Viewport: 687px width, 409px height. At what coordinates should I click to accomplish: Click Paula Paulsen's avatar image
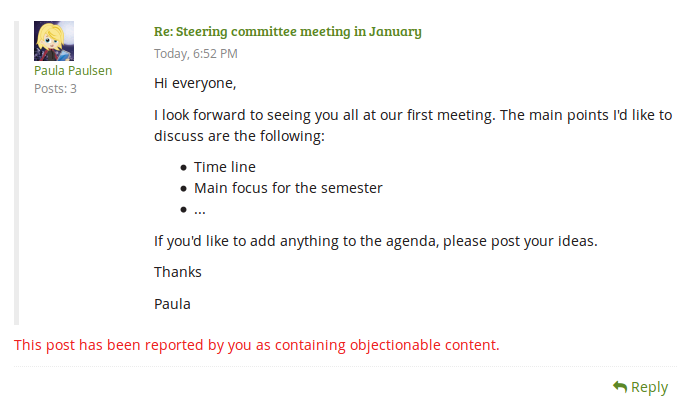point(54,41)
